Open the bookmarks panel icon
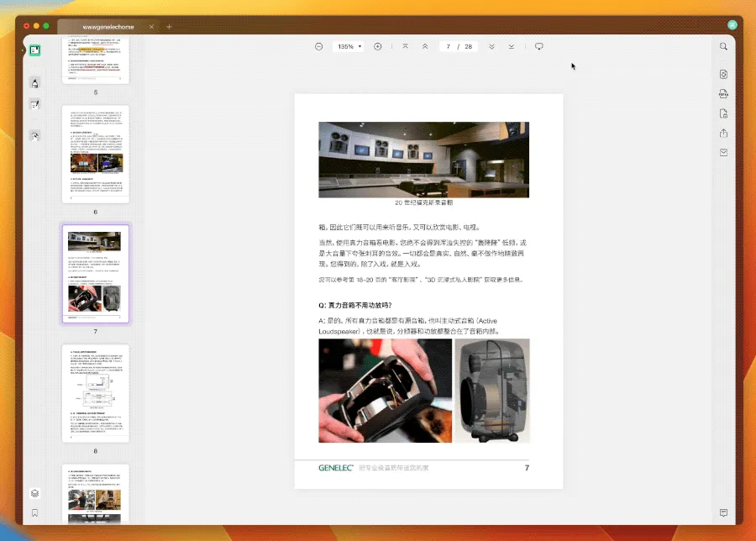This screenshot has height=541, width=756. pos(34,513)
